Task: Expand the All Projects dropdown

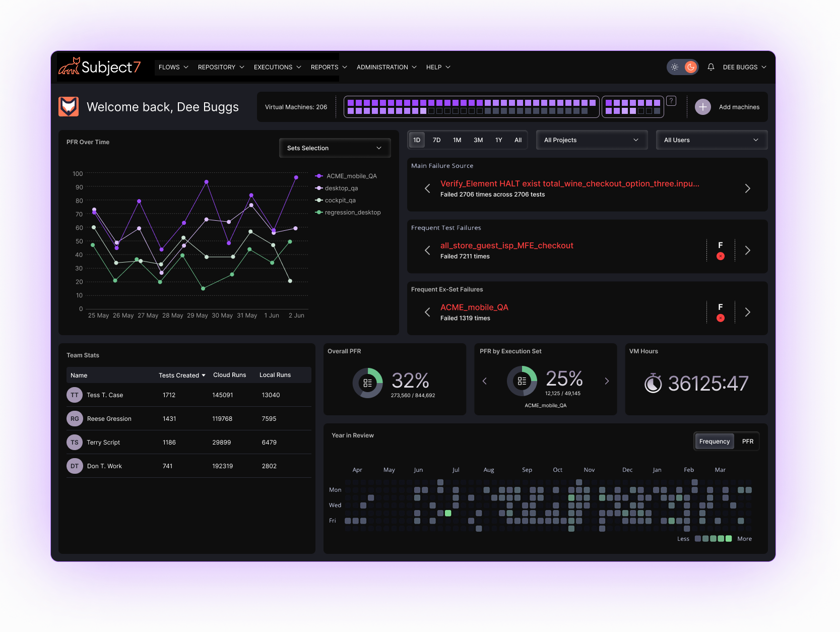Action: 591,140
